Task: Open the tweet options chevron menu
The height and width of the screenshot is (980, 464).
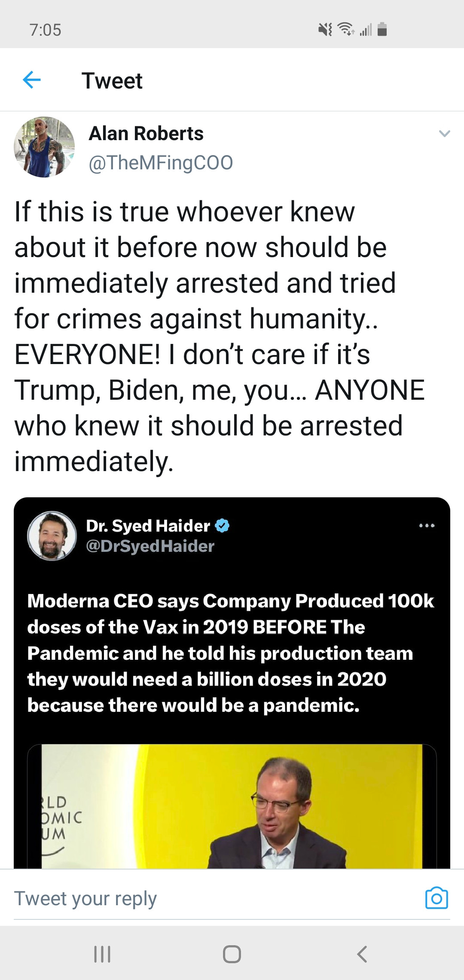Action: coord(444,134)
